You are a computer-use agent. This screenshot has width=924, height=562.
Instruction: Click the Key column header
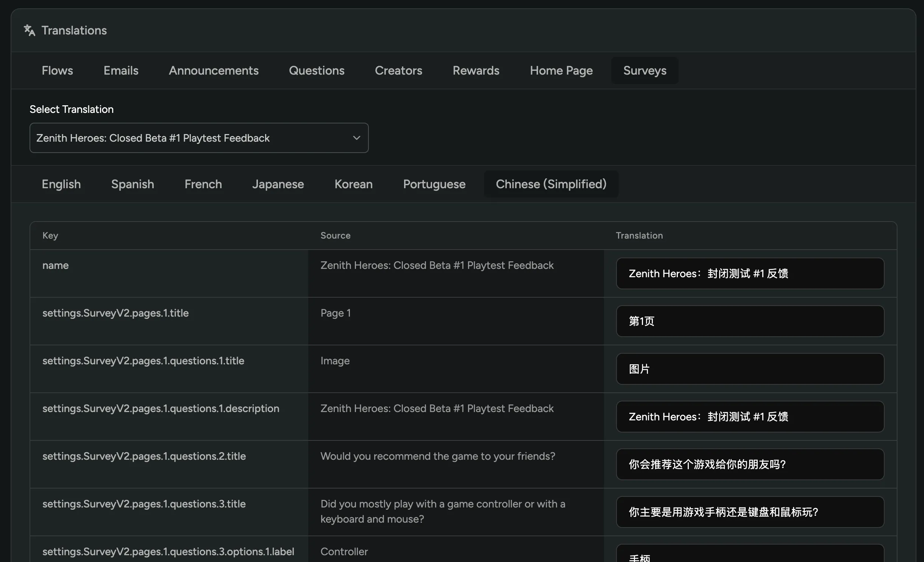50,236
